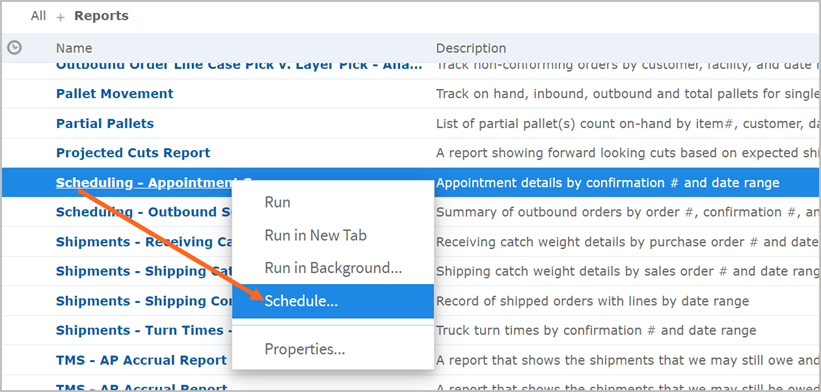The image size is (821, 392).
Task: Select Run from the context menu
Action: (x=278, y=202)
